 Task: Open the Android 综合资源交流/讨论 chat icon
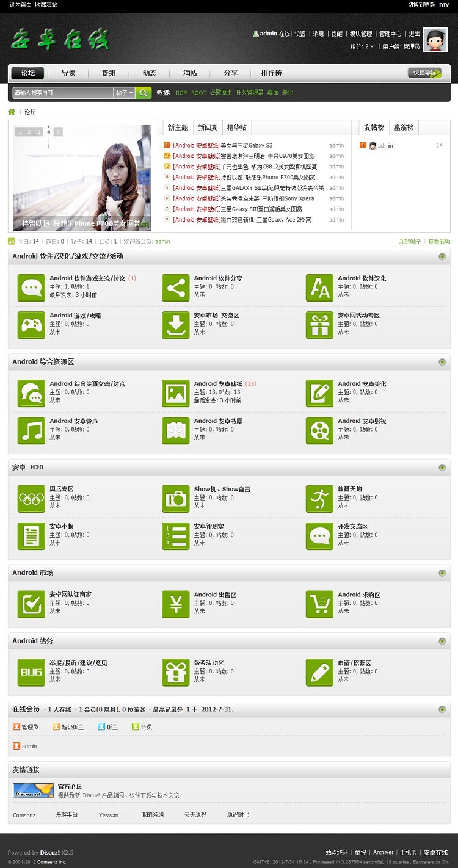(31, 393)
